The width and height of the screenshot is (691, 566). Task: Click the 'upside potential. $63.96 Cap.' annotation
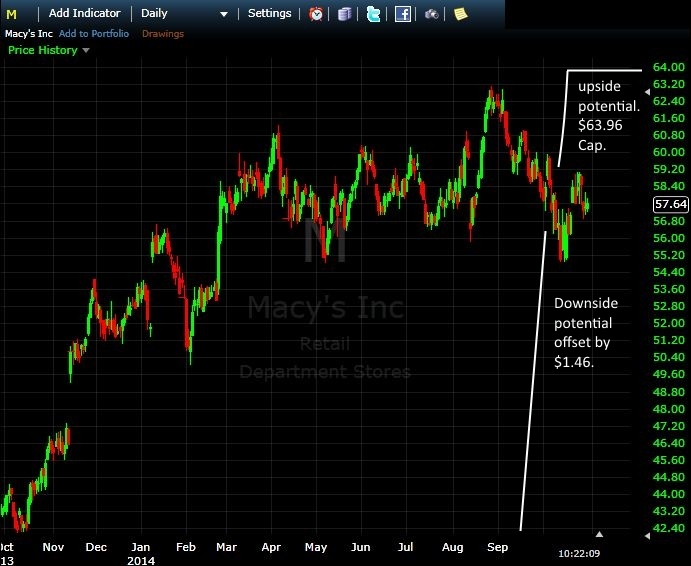click(x=609, y=115)
